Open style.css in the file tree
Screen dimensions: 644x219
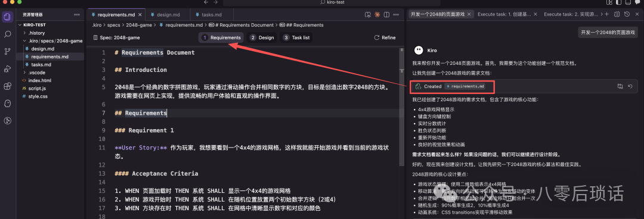point(37,96)
